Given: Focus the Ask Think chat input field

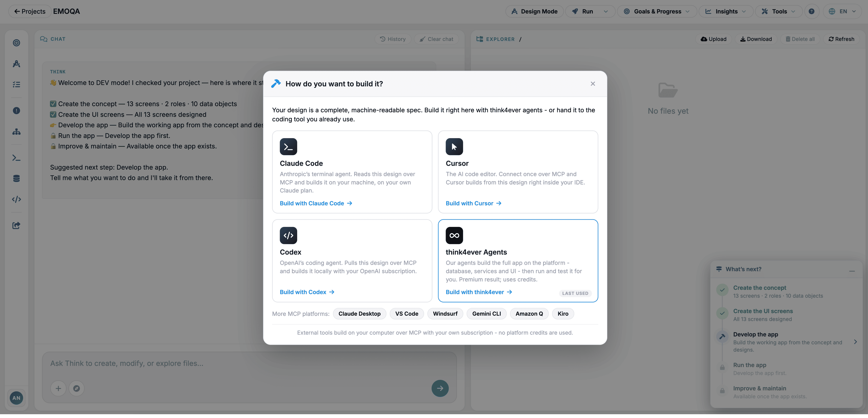Looking at the screenshot, I should click(249, 364).
